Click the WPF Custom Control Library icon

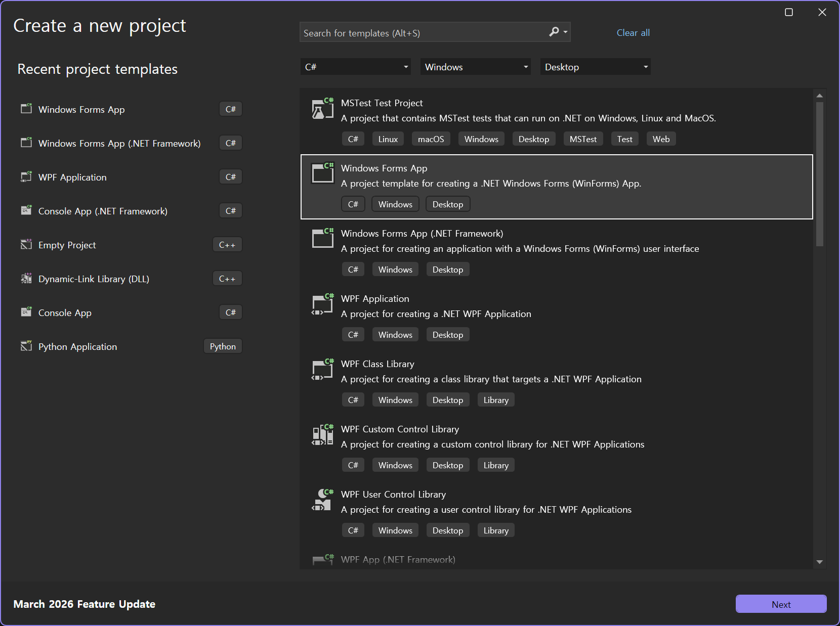tap(322, 434)
